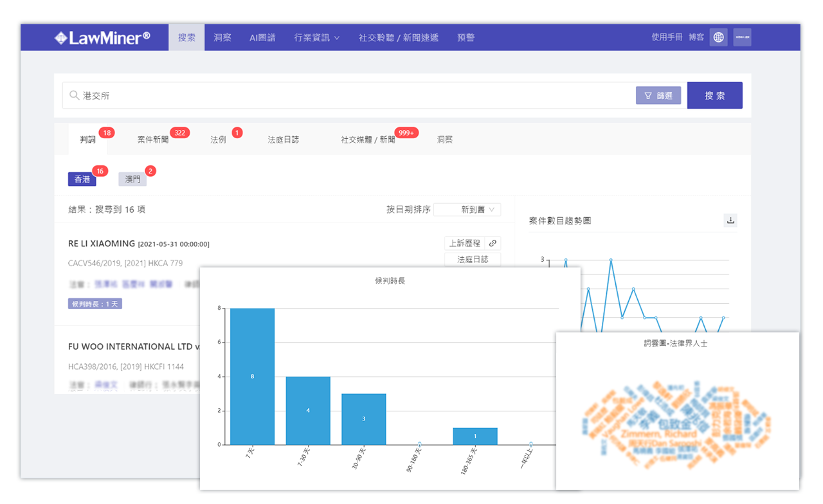Click the LawMiner logo
The image size is (823, 504).
coord(102,37)
